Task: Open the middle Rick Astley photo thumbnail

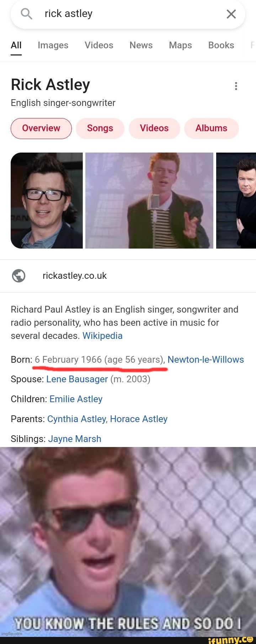Action: click(149, 201)
